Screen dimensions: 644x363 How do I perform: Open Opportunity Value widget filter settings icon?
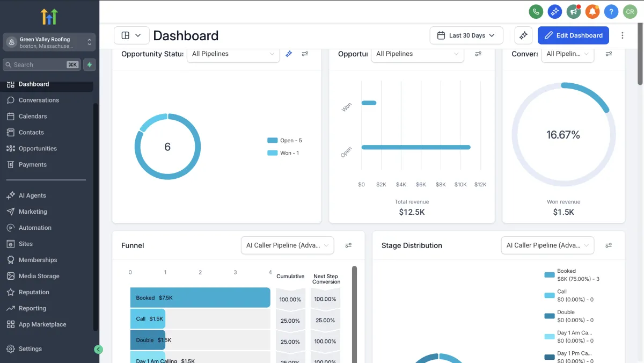478,54
